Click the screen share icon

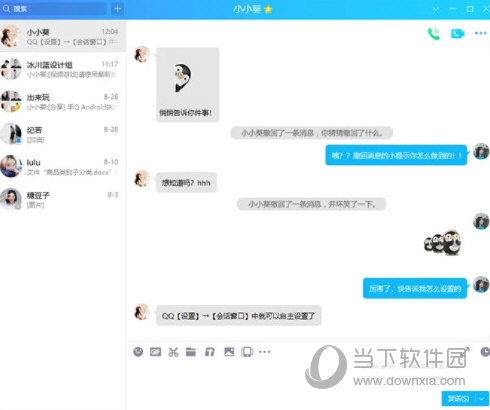point(247,352)
